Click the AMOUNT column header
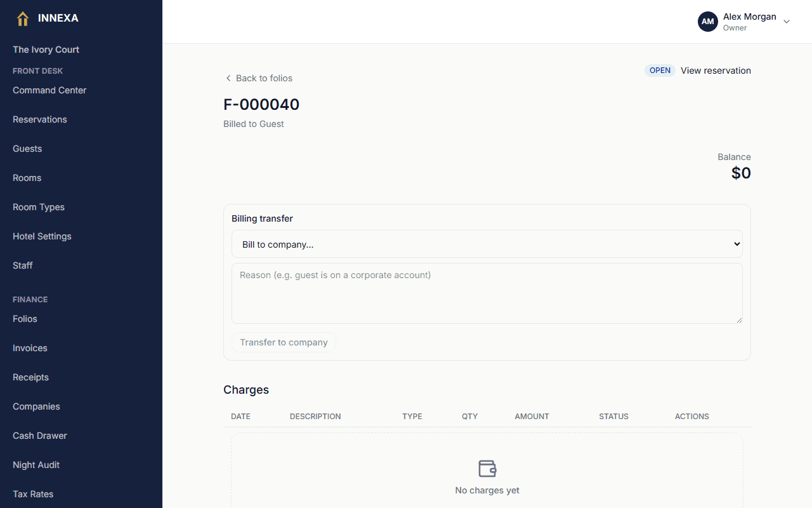The height and width of the screenshot is (508, 812). [532, 417]
